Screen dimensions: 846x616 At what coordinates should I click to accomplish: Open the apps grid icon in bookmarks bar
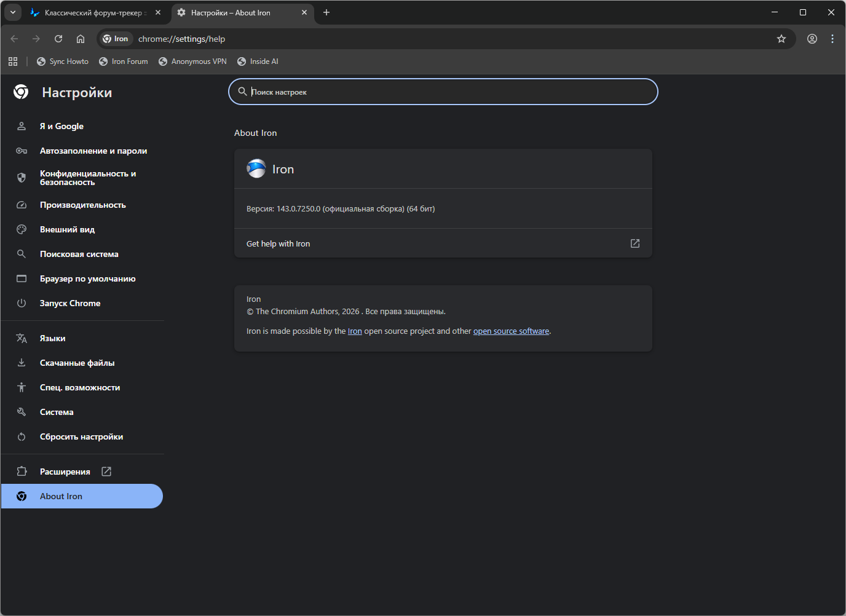[x=13, y=61]
